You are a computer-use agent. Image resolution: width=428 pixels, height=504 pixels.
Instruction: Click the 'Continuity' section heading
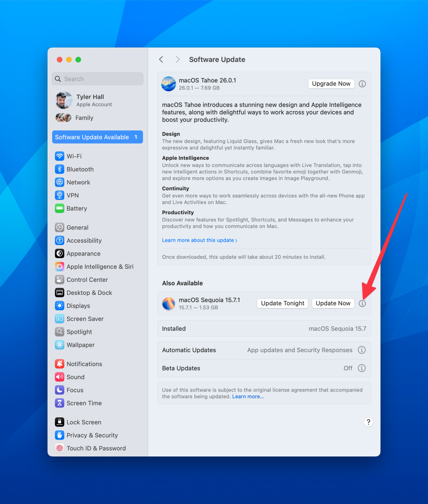[x=175, y=188]
